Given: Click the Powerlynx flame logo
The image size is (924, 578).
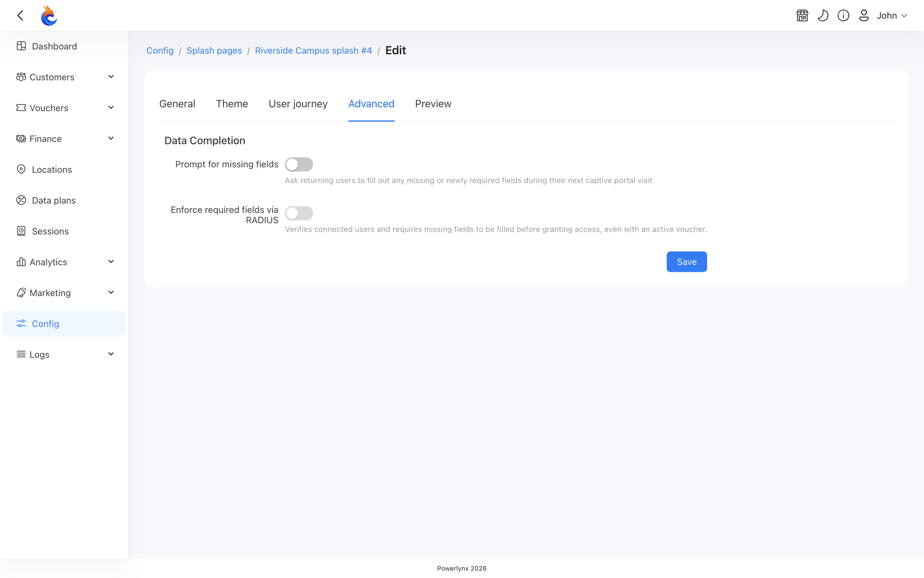Looking at the screenshot, I should 49,15.
